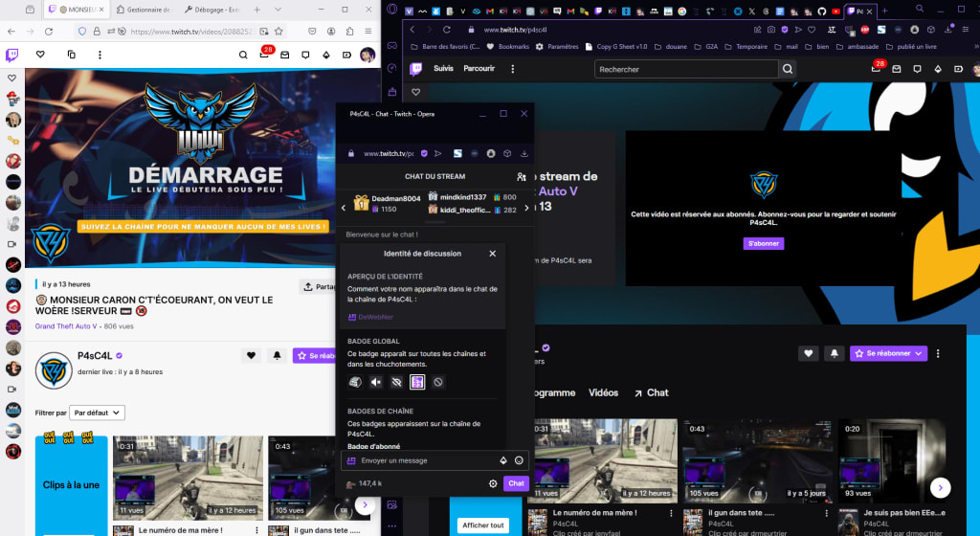Screen dimensions: 980x536
Task: Toggle follow heart button in Firefox channel
Action: (252, 355)
